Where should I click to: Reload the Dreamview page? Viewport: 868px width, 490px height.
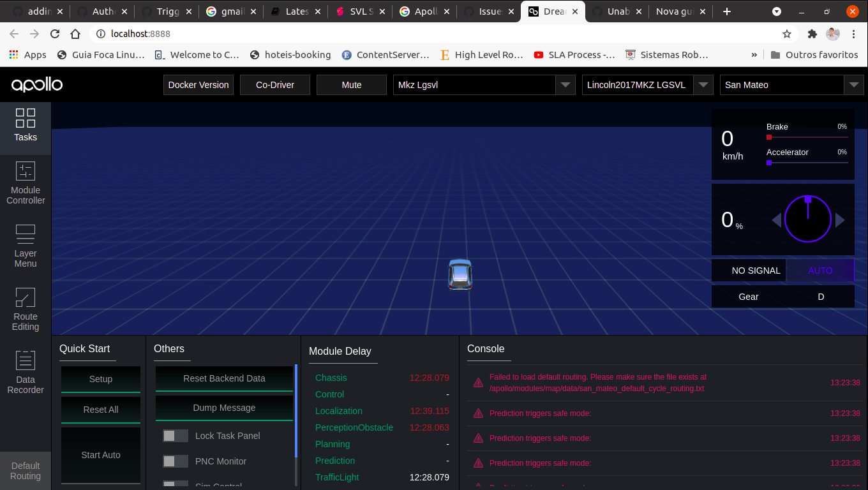[55, 33]
